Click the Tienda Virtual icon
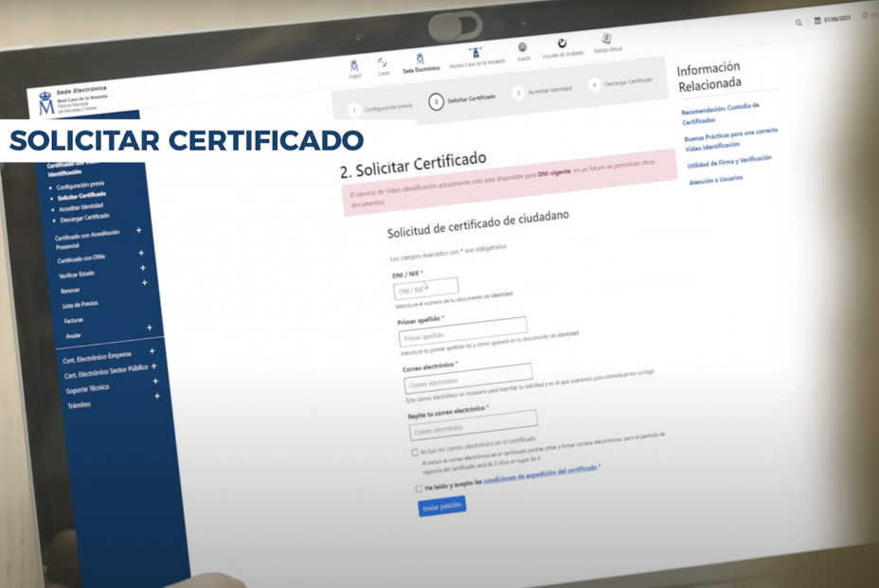Viewport: 879px width, 588px height. click(x=608, y=38)
